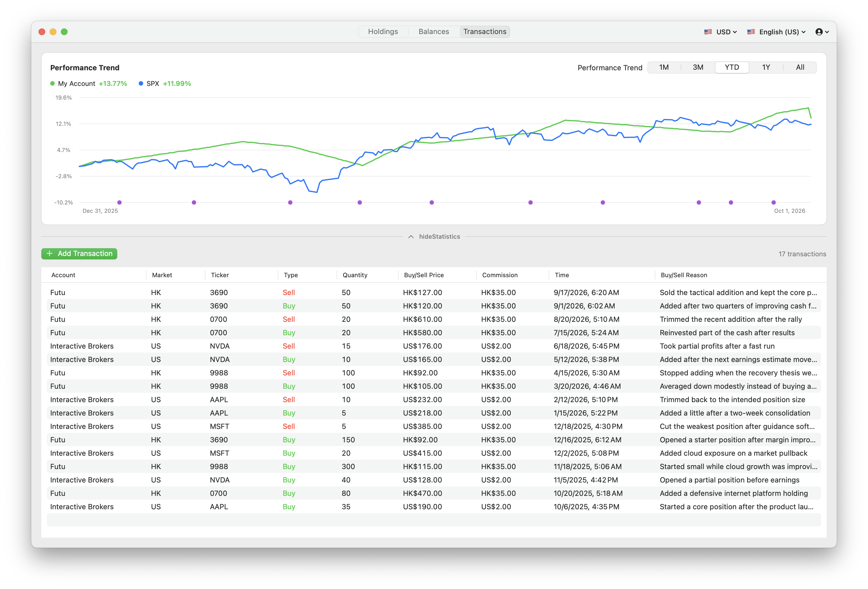Click the 17 transactions count label
This screenshot has width=868, height=589.
[x=802, y=254]
